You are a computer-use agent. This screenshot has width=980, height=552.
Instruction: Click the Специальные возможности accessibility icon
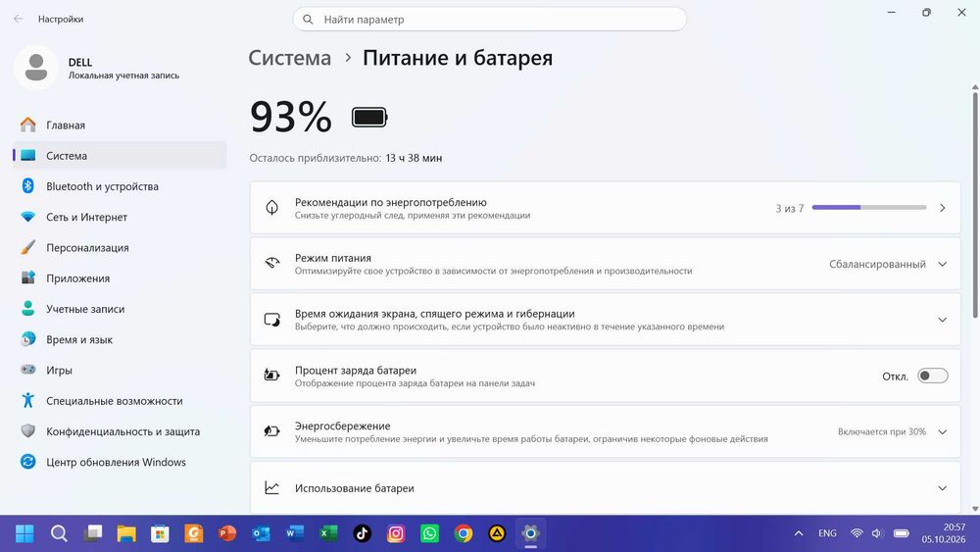pyautogui.click(x=28, y=400)
